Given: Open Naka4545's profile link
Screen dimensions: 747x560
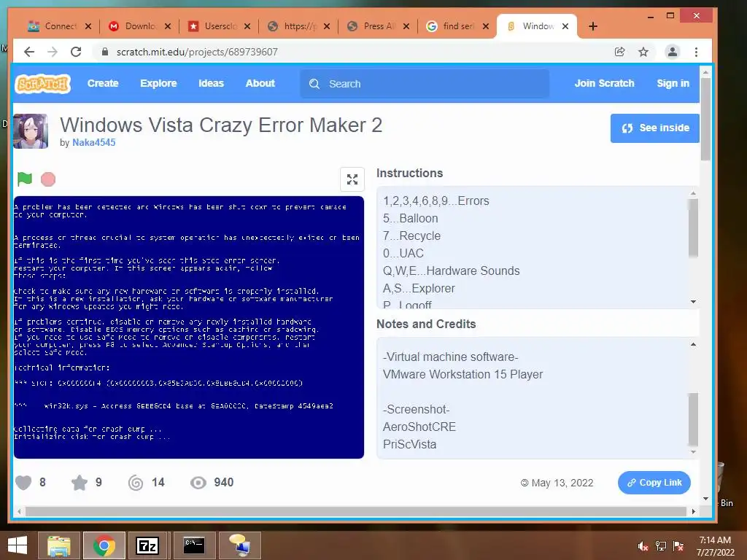Looking at the screenshot, I should coord(94,142).
